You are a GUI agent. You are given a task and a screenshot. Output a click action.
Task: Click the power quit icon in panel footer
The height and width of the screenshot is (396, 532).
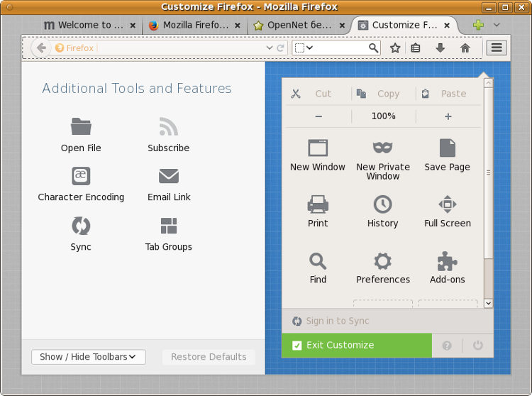point(477,346)
